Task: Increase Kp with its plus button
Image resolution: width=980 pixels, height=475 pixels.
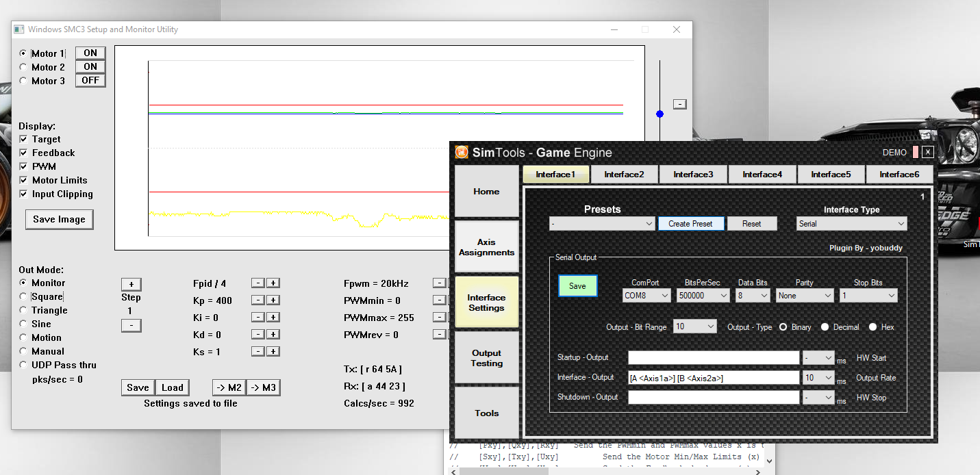Action: point(273,300)
